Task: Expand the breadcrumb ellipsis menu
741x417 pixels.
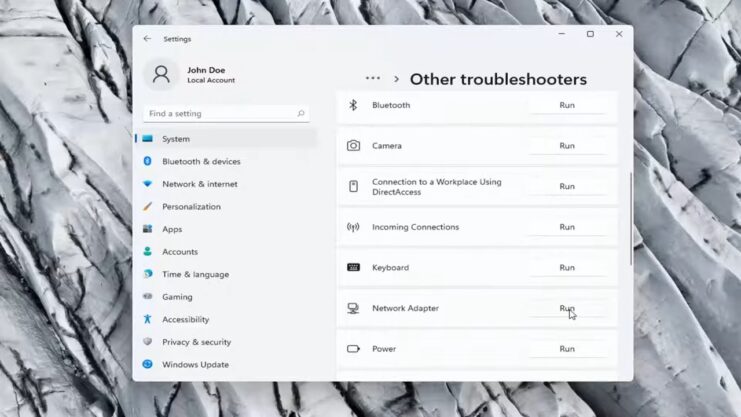Action: pos(372,78)
